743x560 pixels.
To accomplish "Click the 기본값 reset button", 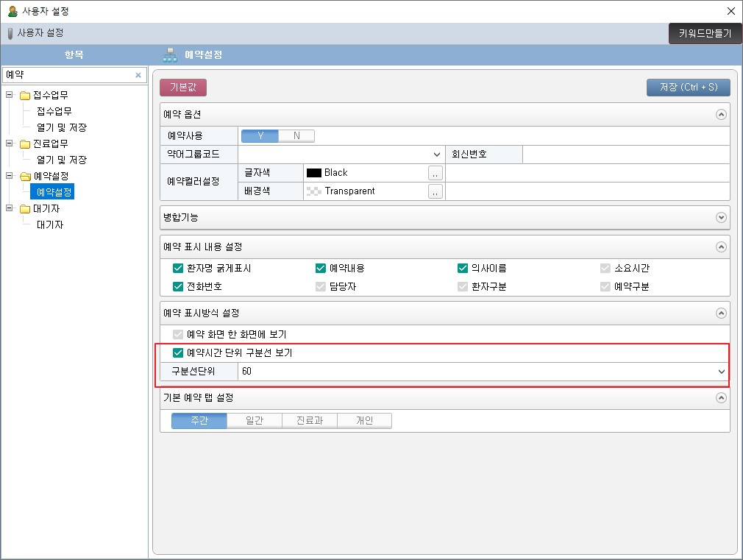I will pos(182,88).
